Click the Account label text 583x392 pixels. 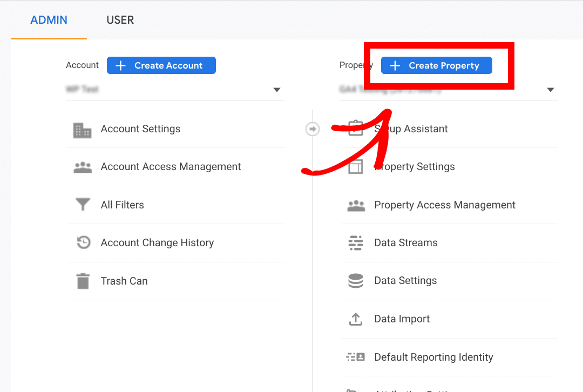click(82, 65)
